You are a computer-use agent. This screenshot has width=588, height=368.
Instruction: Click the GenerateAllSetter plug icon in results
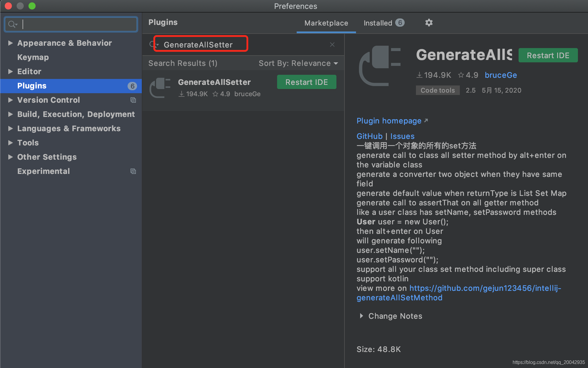click(x=160, y=88)
